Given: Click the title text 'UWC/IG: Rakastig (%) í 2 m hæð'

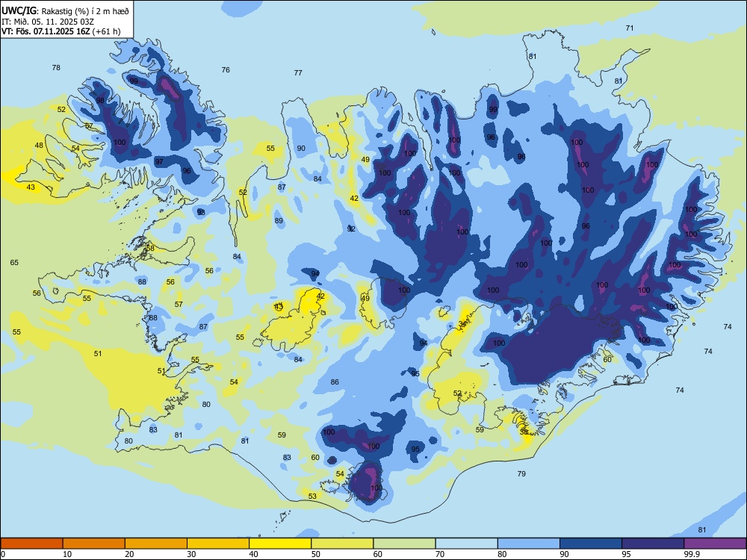Looking at the screenshot, I should (x=65, y=10).
